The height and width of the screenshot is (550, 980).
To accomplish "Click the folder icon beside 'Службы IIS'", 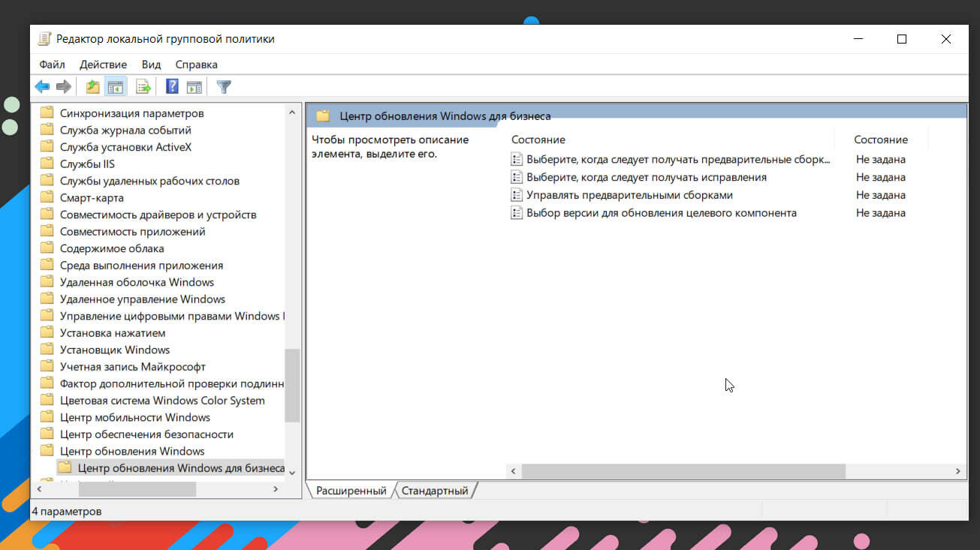I will click(47, 164).
